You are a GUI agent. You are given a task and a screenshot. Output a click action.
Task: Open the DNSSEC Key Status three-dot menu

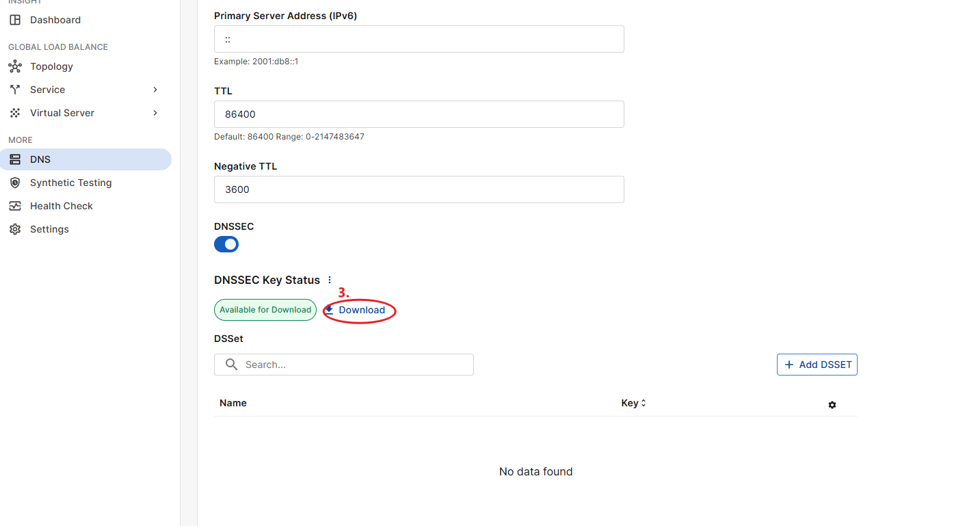[x=330, y=280]
